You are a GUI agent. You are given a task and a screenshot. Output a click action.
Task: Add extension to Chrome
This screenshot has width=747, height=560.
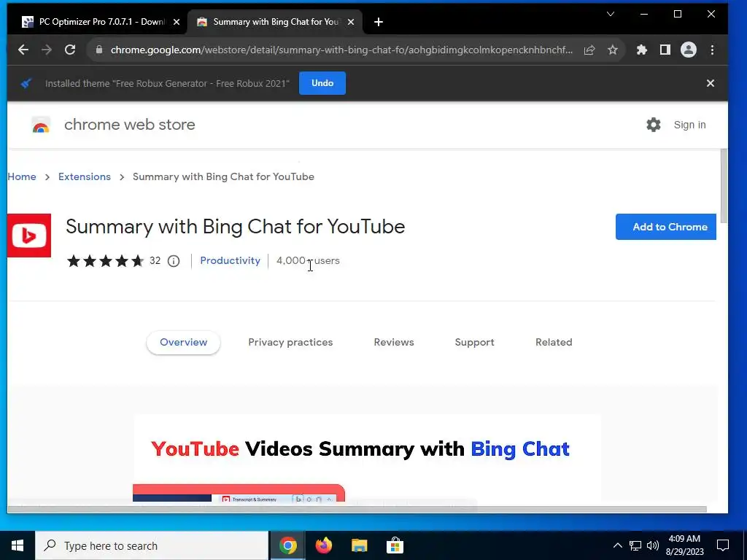point(665,227)
